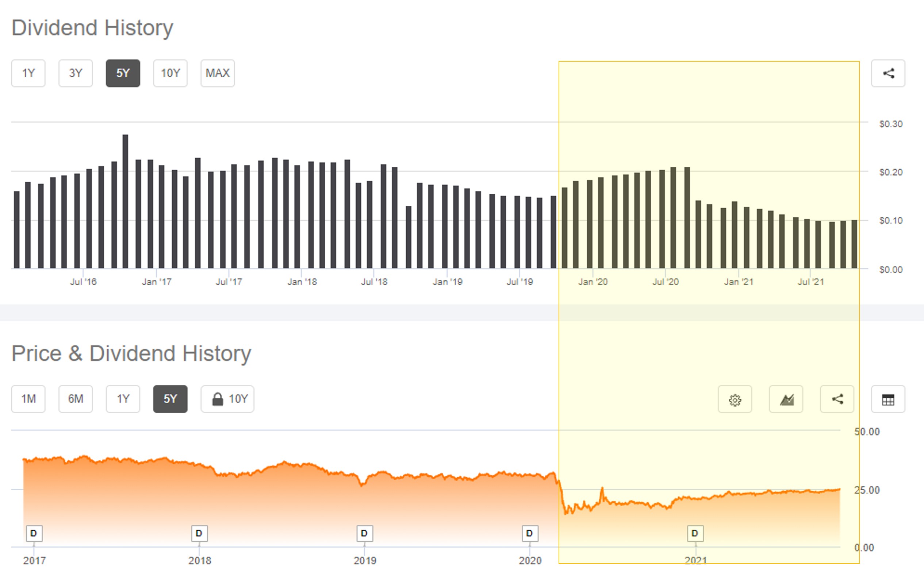Select 5Y range in Price & Dividend History

point(170,399)
